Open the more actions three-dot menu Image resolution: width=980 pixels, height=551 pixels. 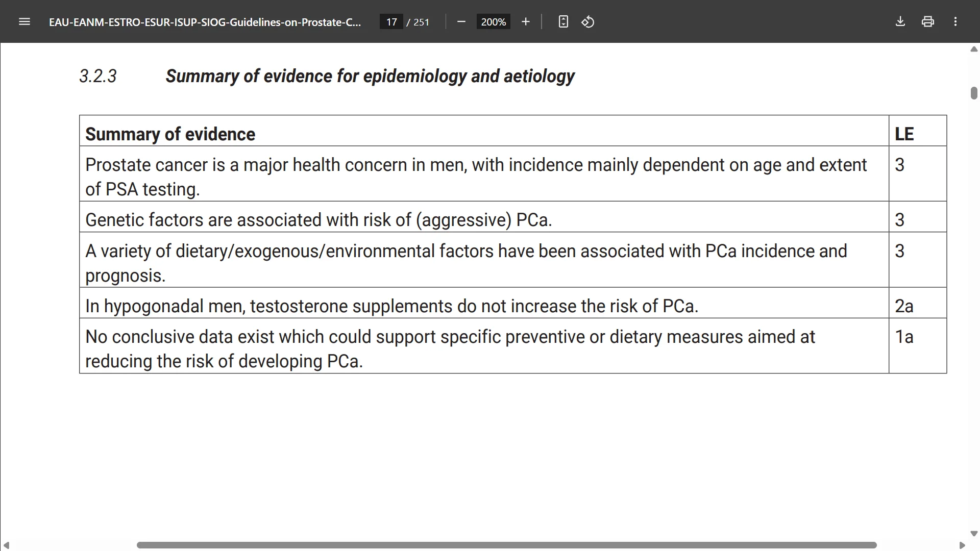[955, 21]
